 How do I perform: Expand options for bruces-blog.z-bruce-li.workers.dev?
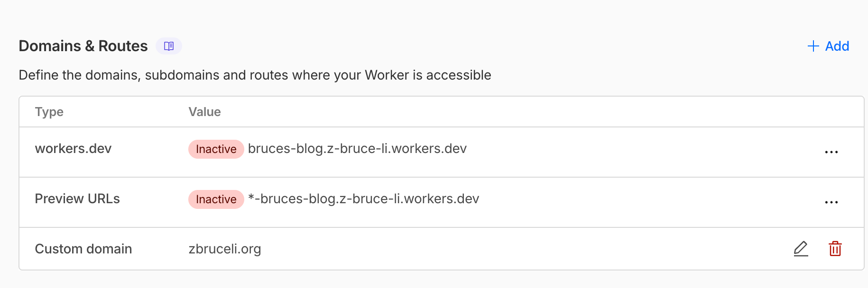tap(831, 152)
